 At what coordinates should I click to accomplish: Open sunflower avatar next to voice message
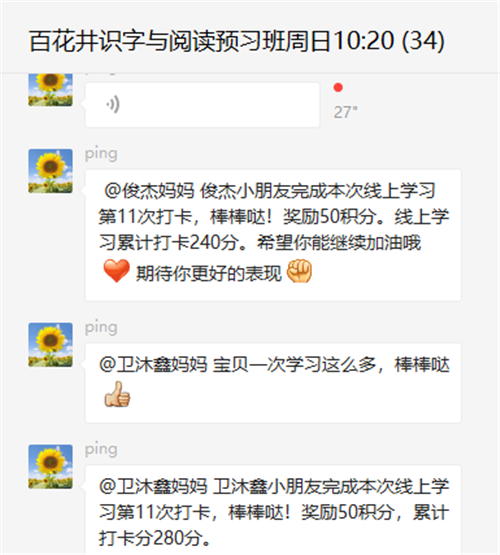[50, 90]
